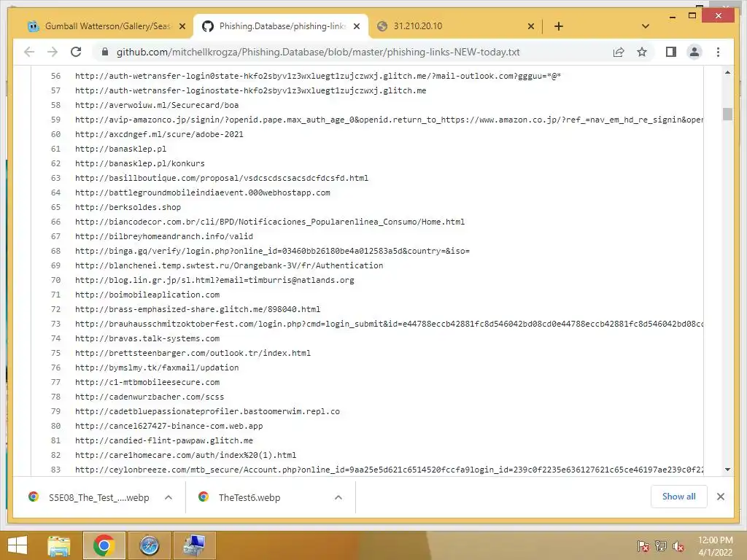Close the downloads bar

click(720, 497)
